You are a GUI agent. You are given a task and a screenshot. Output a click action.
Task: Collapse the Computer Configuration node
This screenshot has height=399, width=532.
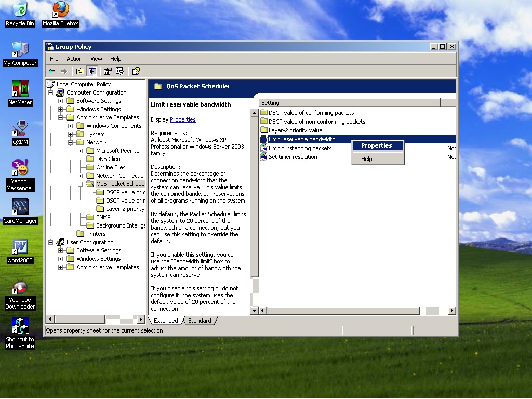coord(51,92)
